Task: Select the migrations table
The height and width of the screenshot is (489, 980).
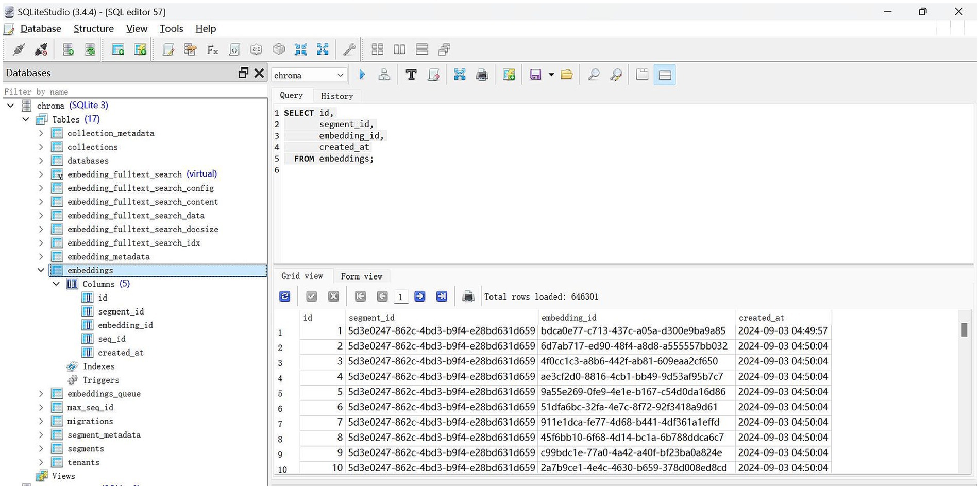Action: coord(90,421)
